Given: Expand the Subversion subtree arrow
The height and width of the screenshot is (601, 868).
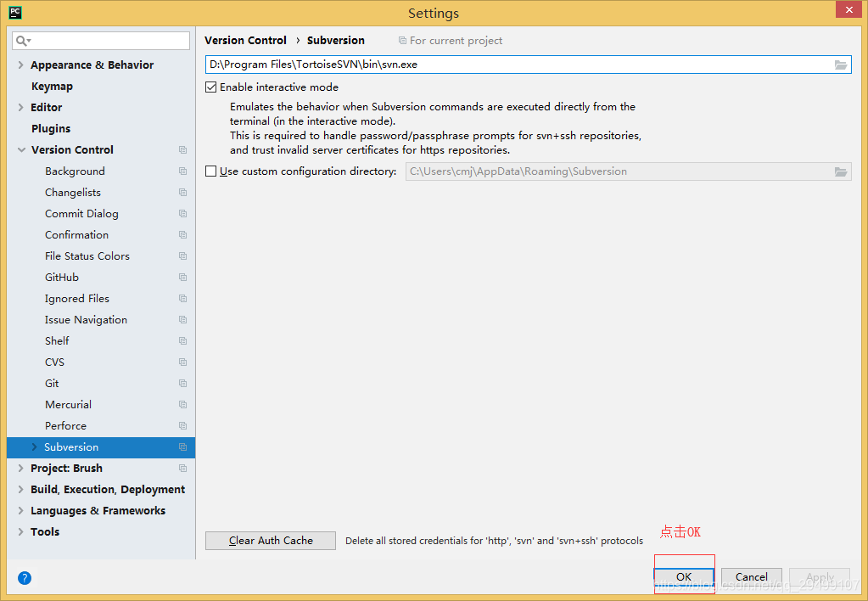Looking at the screenshot, I should (34, 447).
